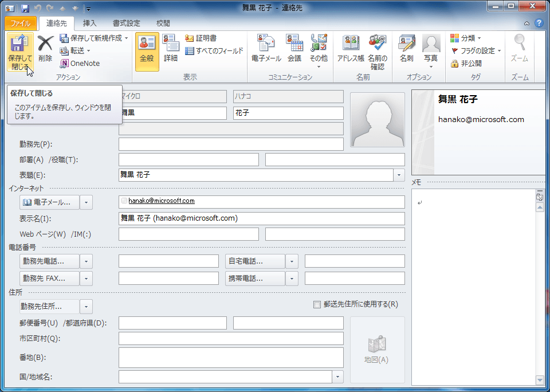Open dropdown arrow next to 勤務先電話
The height and width of the screenshot is (392, 550).
(87, 261)
